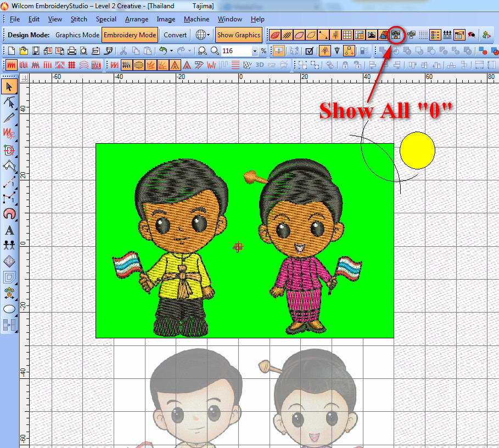This screenshot has width=499, height=448.
Task: Open the Help menu
Action: click(x=257, y=19)
